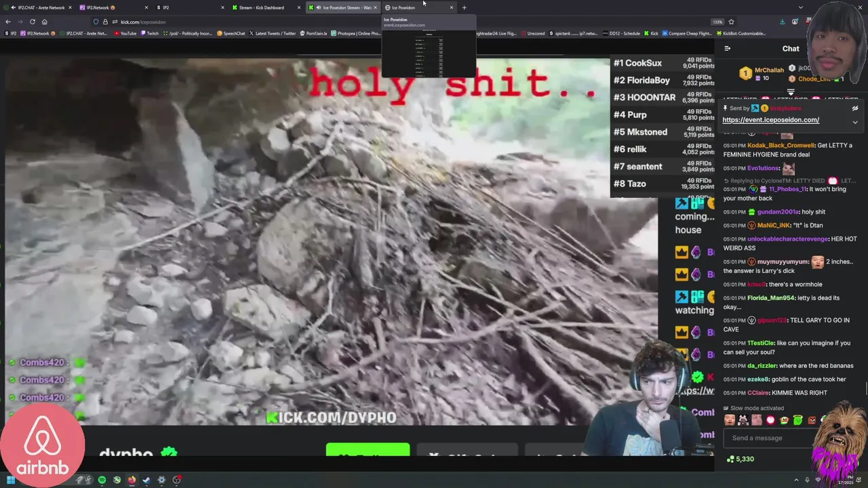Open the SpeechChat bookmark
Viewport: 868px width, 488px height.
tap(231, 33)
